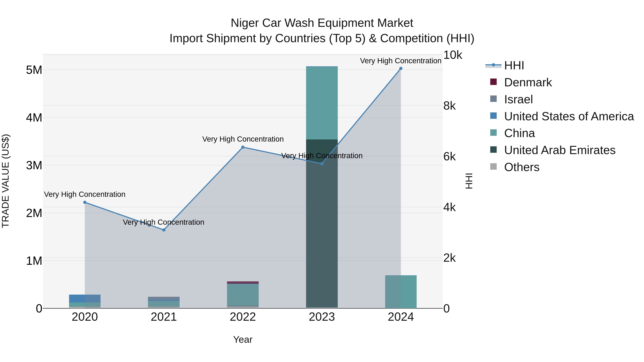Click the 2021 Israel bar segment

(164, 298)
